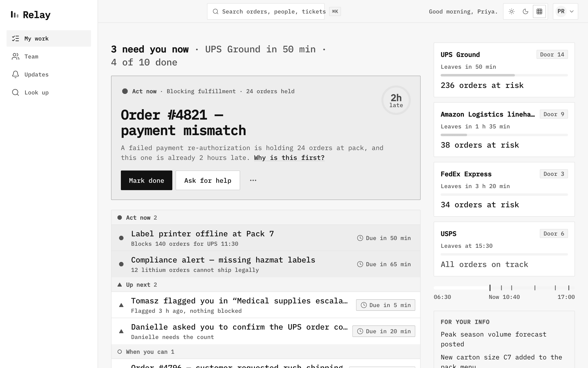Image resolution: width=588 pixels, height=368 pixels.
Task: Switch to dark theme with the moon icon
Action: pyautogui.click(x=525, y=11)
